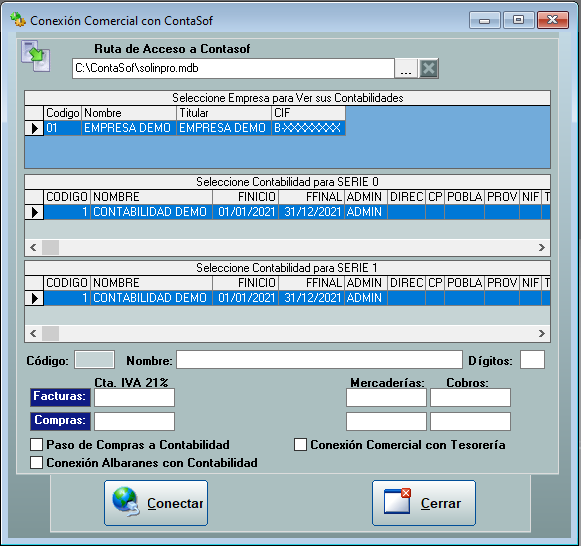The width and height of the screenshot is (581, 546).
Task: Click SERIE 0 horizontal scrollbar thumb
Action: point(50,247)
